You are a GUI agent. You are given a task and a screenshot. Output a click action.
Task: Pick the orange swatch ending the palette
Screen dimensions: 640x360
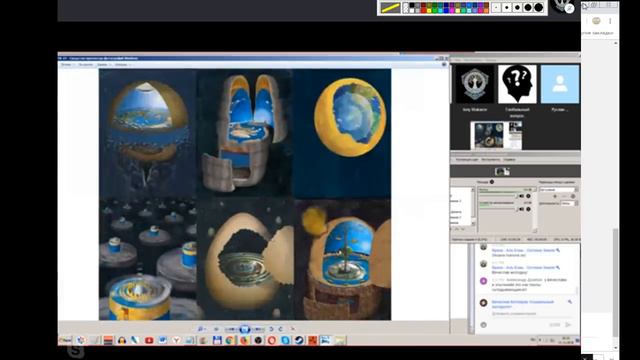486,11
